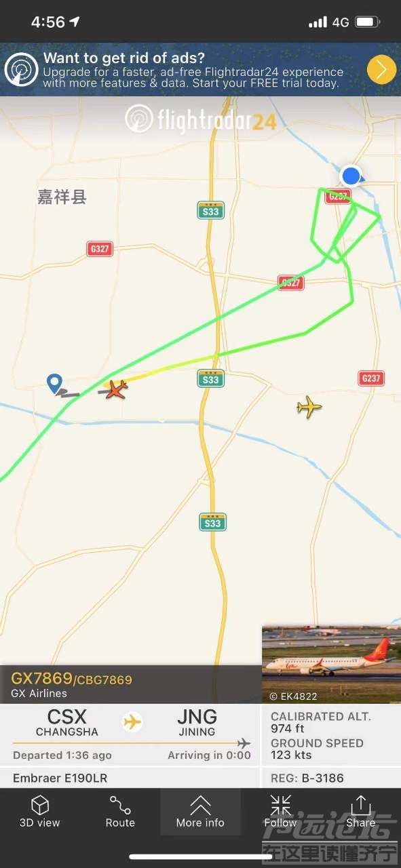Open the yellow arrow button on ad banner
Viewport: 401px width, 868px height.
[381, 69]
